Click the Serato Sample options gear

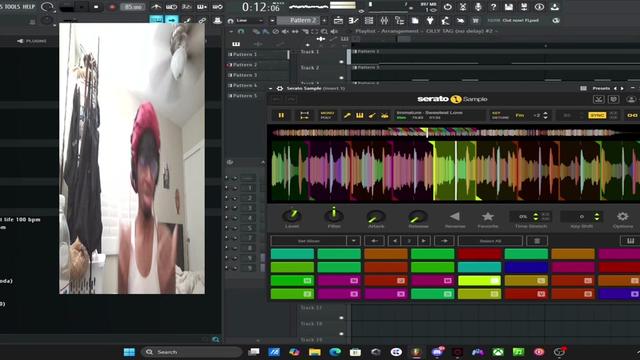pyautogui.click(x=622, y=216)
